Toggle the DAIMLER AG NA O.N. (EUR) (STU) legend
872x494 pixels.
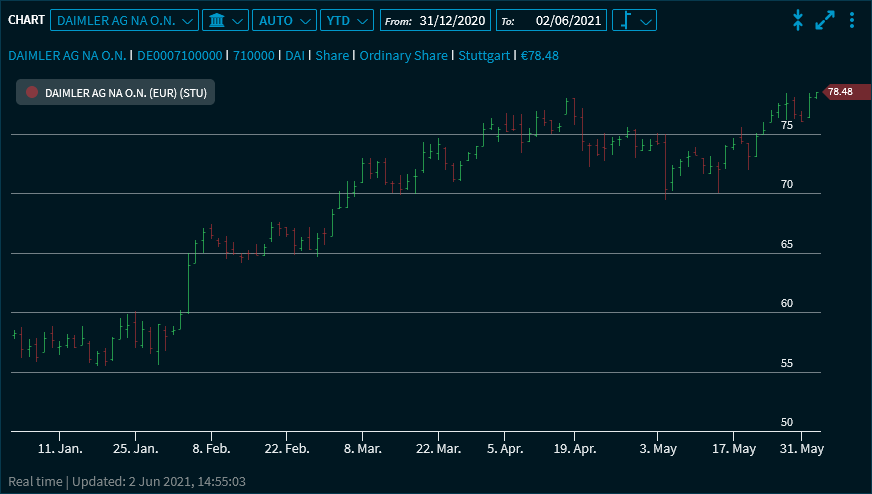pos(125,92)
